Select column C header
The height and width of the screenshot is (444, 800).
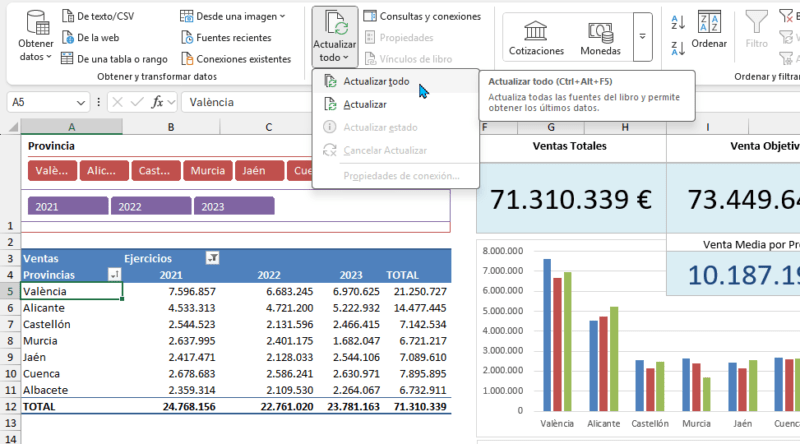[268, 127]
